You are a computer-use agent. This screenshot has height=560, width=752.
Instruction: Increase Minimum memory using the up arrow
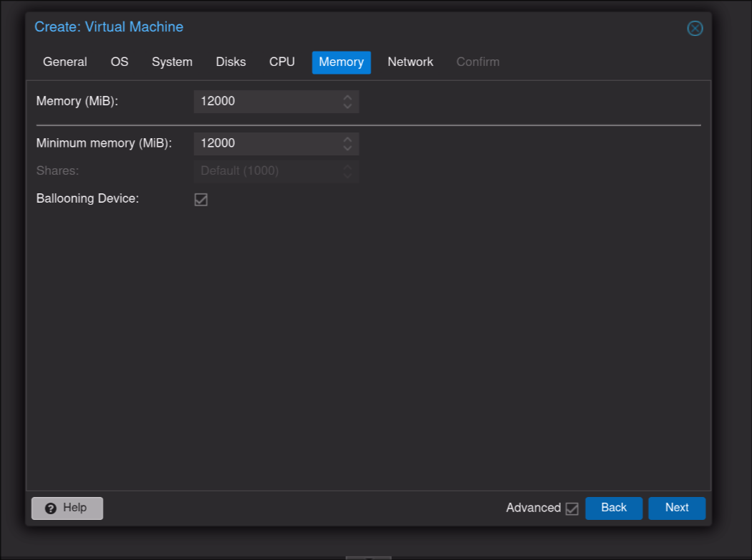click(x=347, y=139)
